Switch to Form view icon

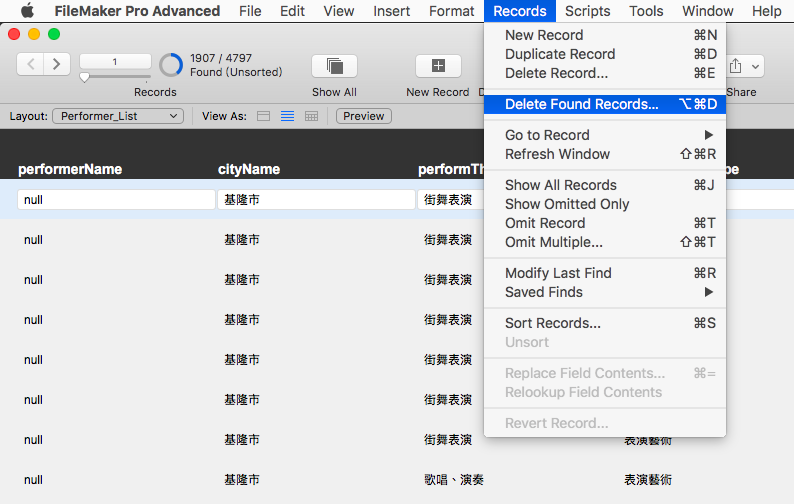263,117
